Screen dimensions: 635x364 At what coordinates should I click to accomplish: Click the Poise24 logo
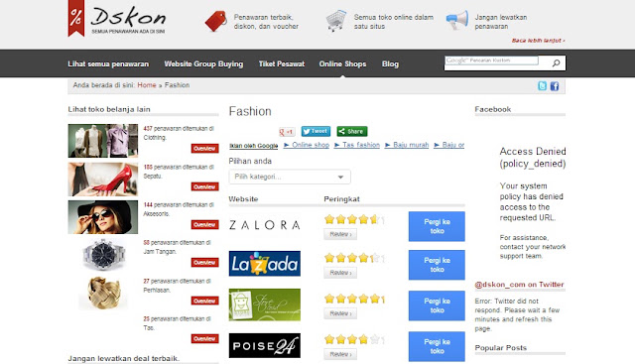tap(265, 346)
